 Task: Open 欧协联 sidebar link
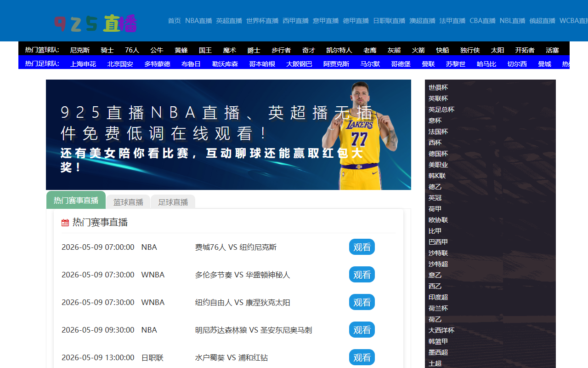coord(438,220)
